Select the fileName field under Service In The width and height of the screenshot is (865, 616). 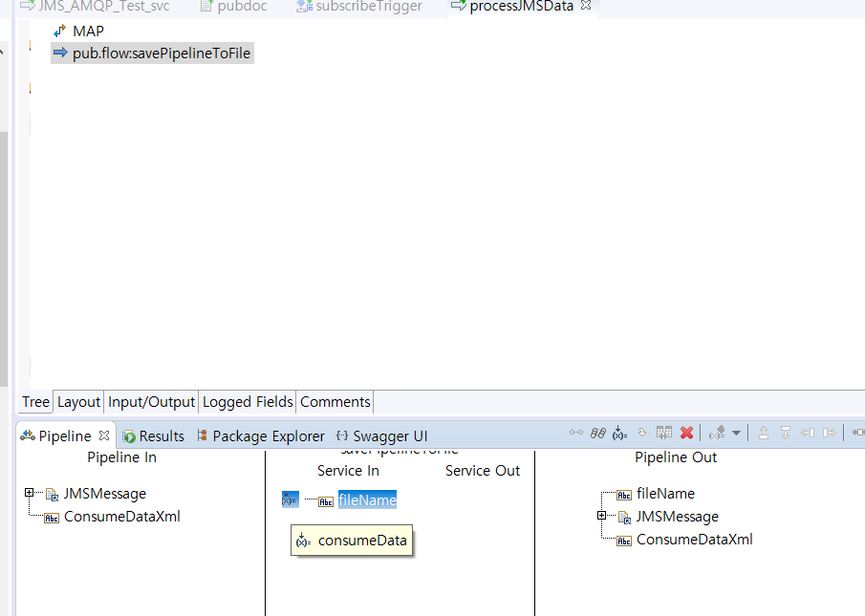[x=367, y=499]
